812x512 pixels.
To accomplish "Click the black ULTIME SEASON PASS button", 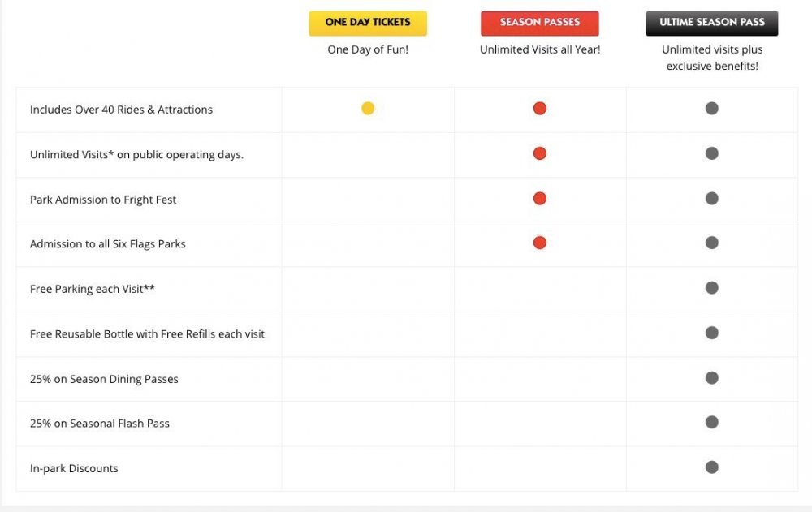I will 711,22.
